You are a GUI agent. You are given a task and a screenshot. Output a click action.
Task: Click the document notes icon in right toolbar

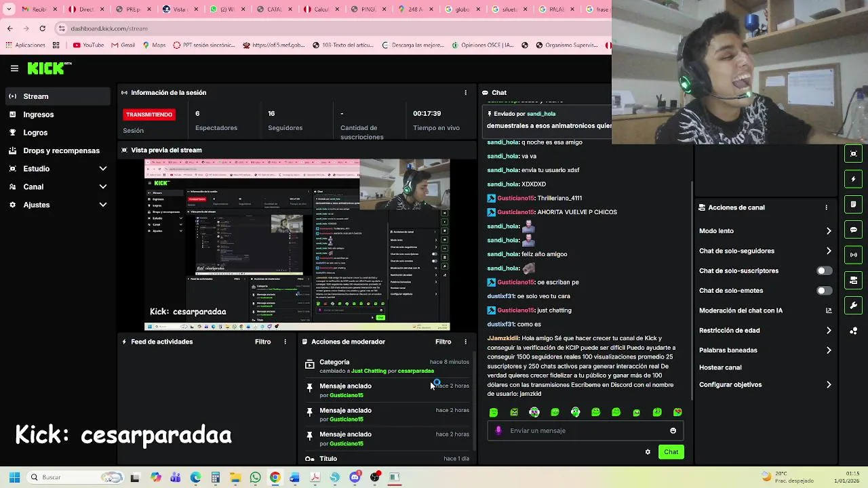(854, 204)
